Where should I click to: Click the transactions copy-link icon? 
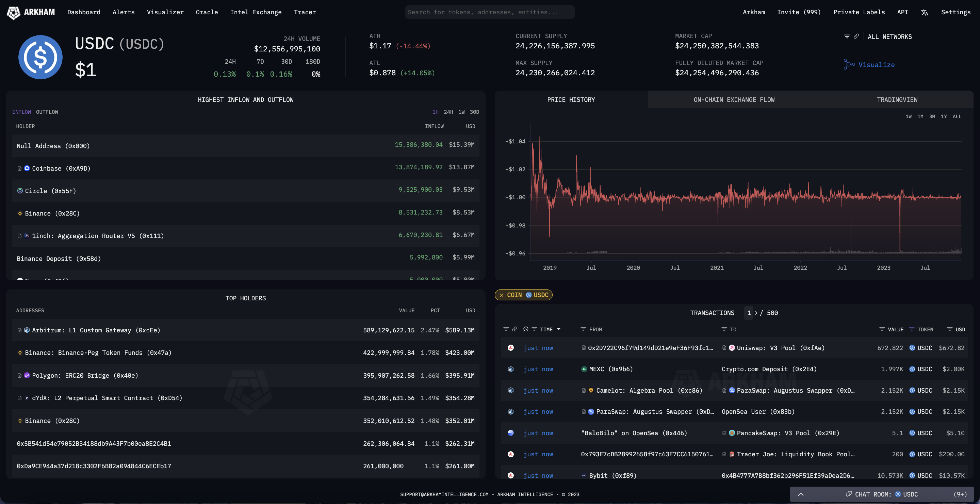[x=514, y=329]
